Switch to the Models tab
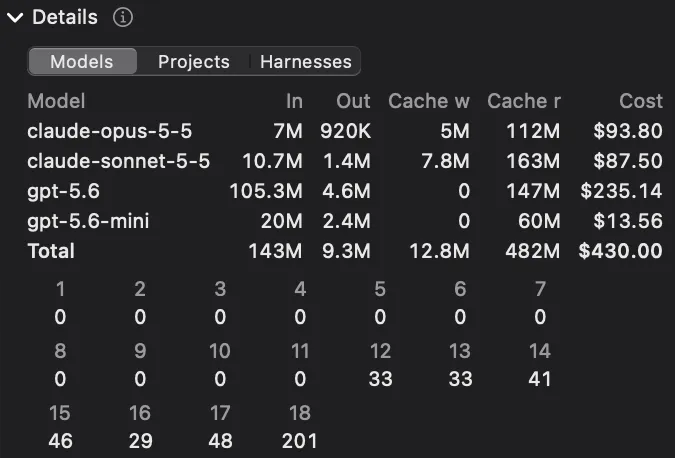 coord(82,62)
